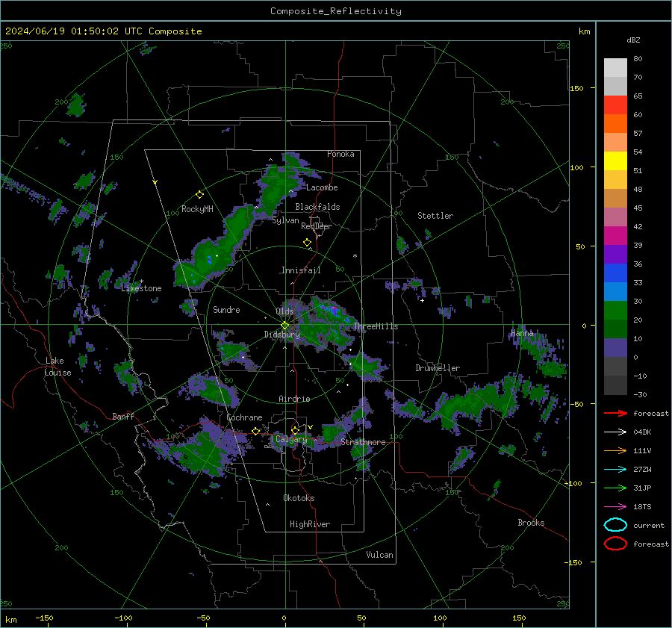672x628 pixels.
Task: Click the RedDeer city label
Action: [317, 226]
